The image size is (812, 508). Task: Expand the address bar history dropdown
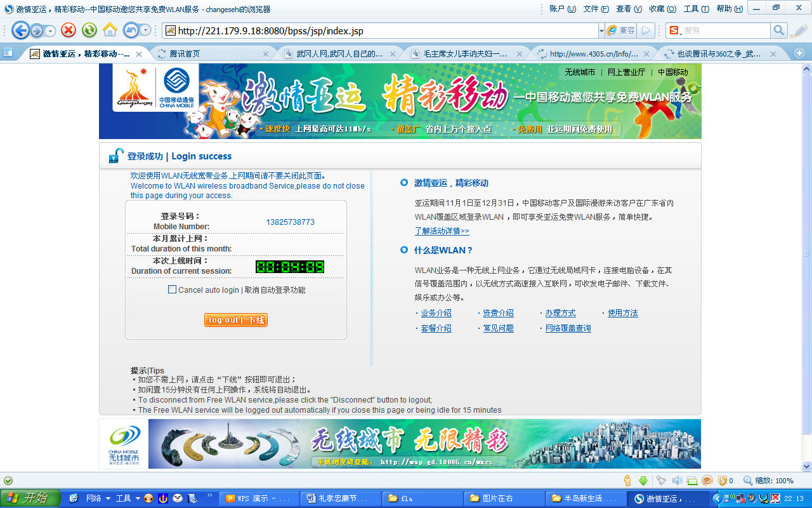click(x=601, y=30)
